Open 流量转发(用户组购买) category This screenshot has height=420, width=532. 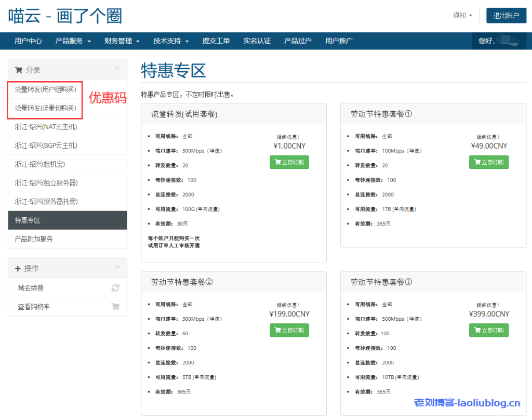45,89
